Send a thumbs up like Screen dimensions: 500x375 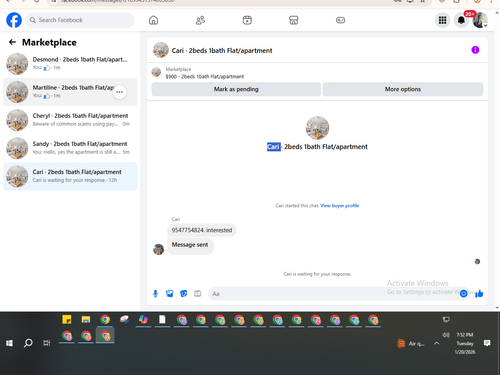[x=479, y=294]
